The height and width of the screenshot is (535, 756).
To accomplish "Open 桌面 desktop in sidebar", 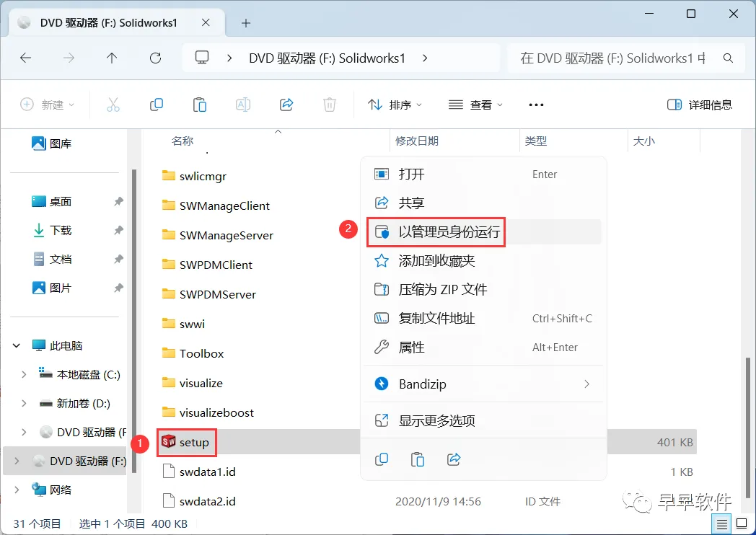I will click(52, 201).
